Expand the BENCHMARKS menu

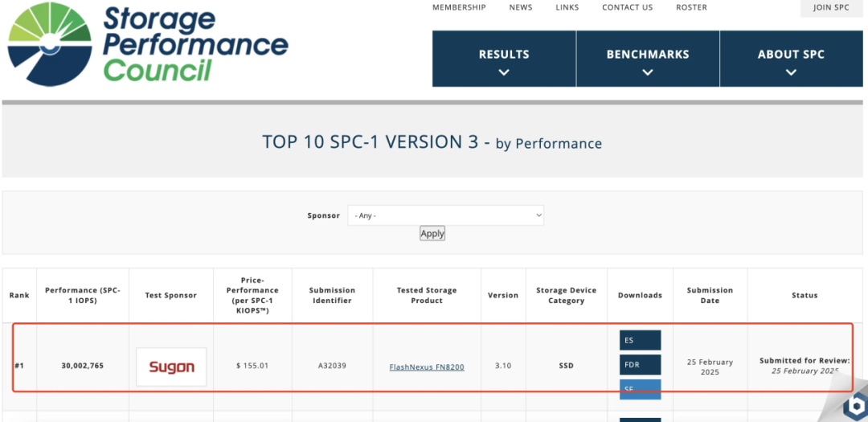click(648, 59)
